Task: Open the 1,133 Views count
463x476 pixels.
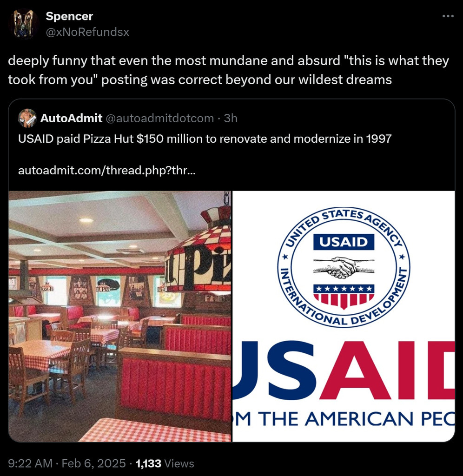Action: pyautogui.click(x=165, y=463)
